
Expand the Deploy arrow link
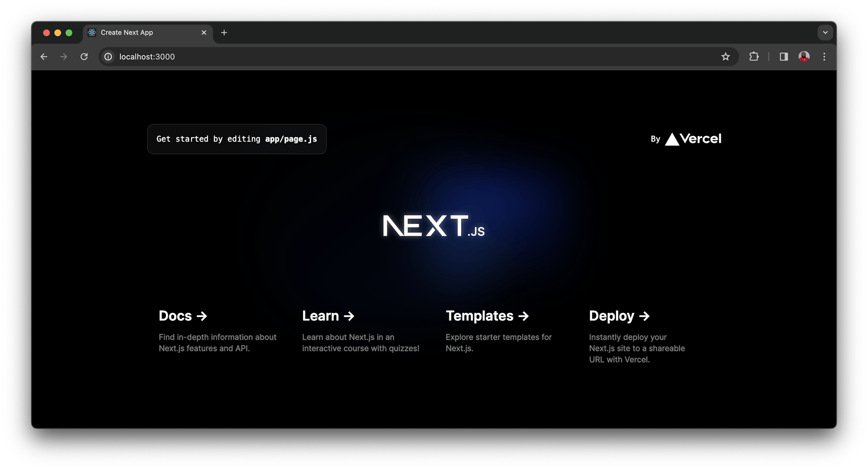tap(645, 316)
